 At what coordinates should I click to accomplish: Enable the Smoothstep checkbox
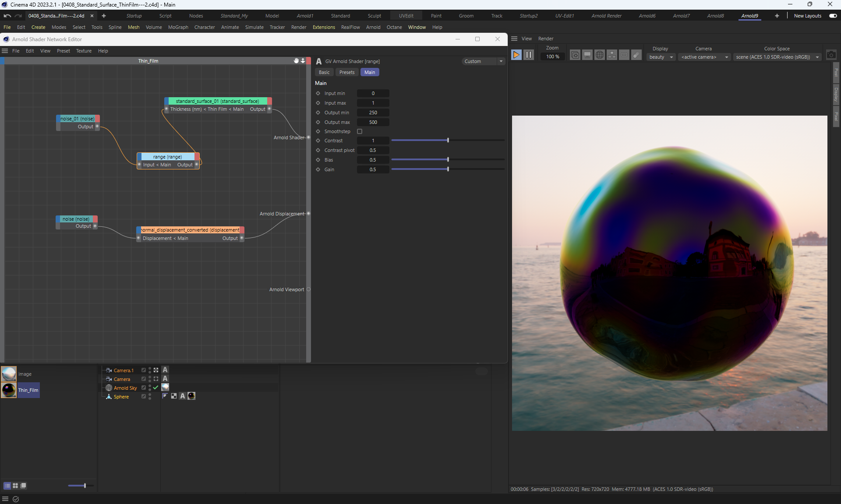click(360, 131)
